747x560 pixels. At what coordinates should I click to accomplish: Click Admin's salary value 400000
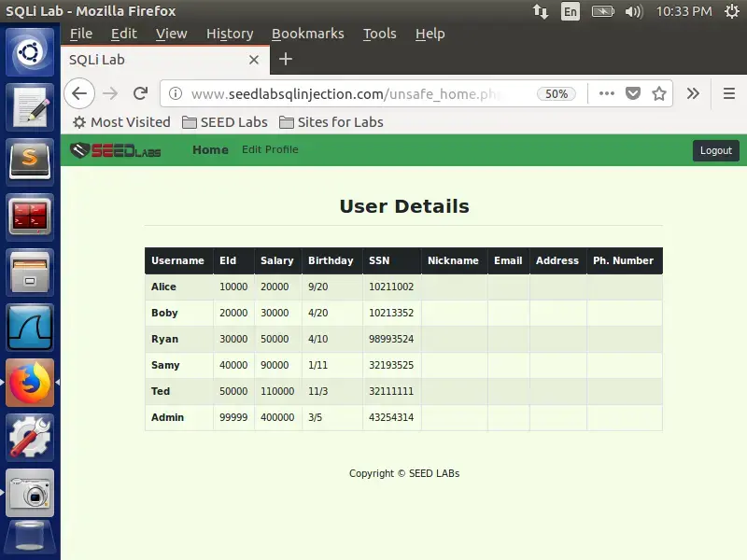(277, 417)
